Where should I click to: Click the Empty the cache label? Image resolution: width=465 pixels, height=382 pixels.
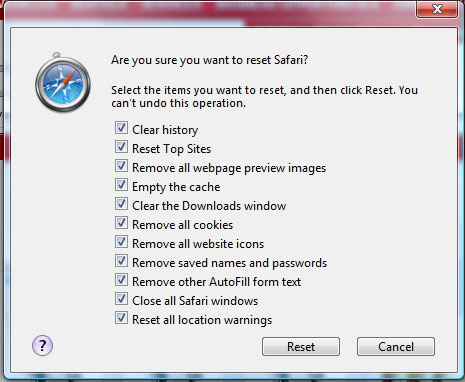point(176,187)
